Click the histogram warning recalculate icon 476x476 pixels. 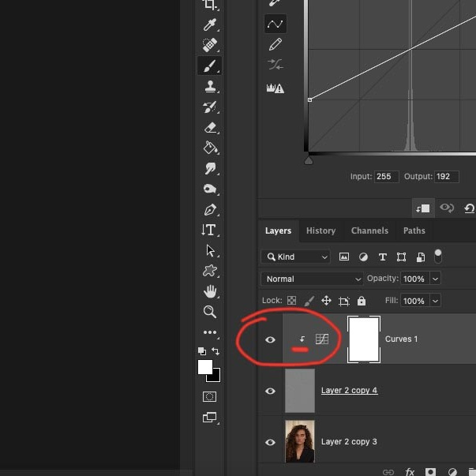pos(275,88)
